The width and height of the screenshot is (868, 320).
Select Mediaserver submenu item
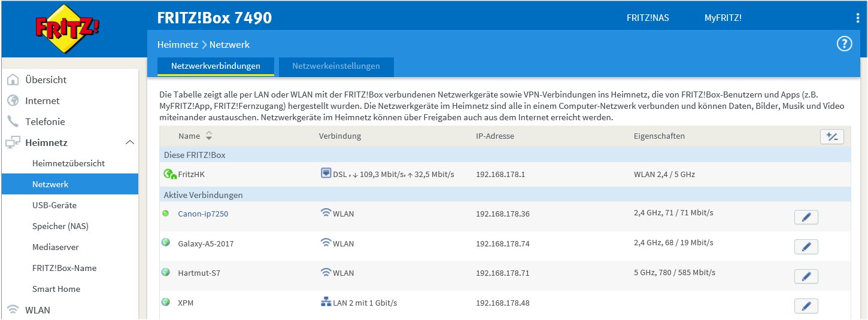click(x=56, y=247)
